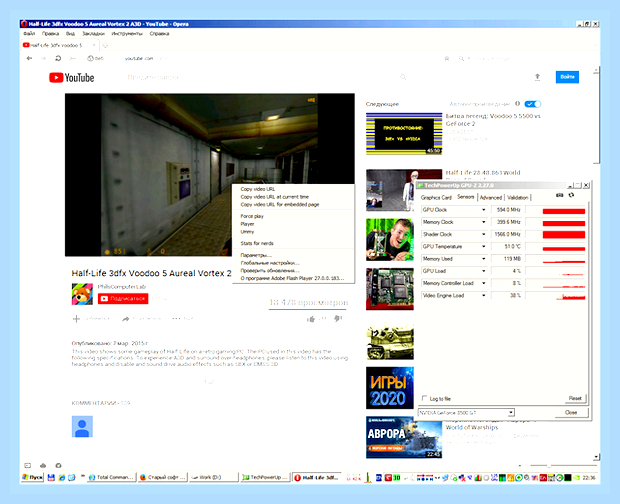Switch to GPU-Z Advanced tab
The width and height of the screenshot is (620, 504).
coord(491,197)
